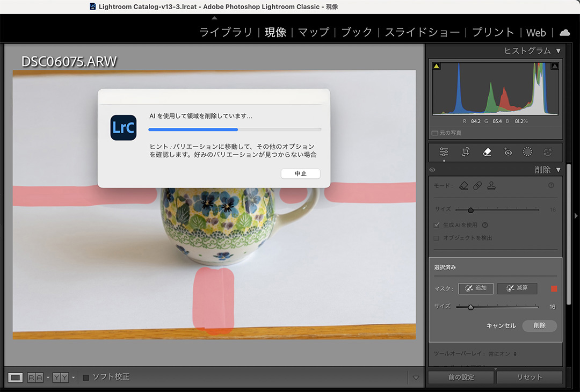Viewport: 580px width, 392px height.
Task: Click the DSC06075.ARW filename overlay
Action: point(69,61)
